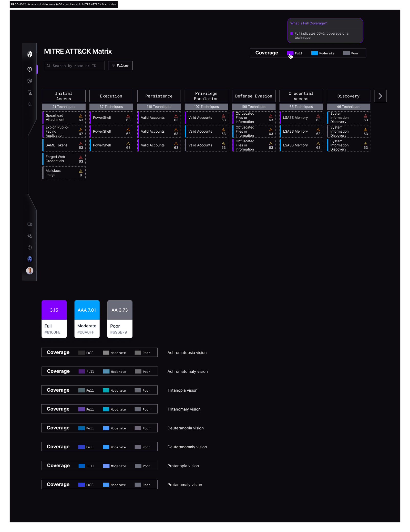
Task: Click the 'What is Full Coverage?' tooltip title
Action: [x=308, y=23]
